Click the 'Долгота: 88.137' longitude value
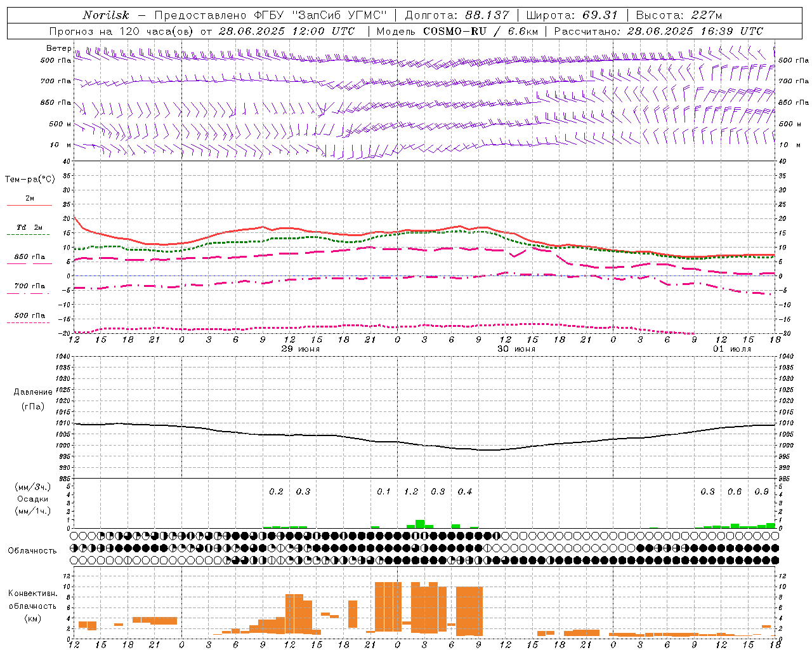 click(x=456, y=15)
